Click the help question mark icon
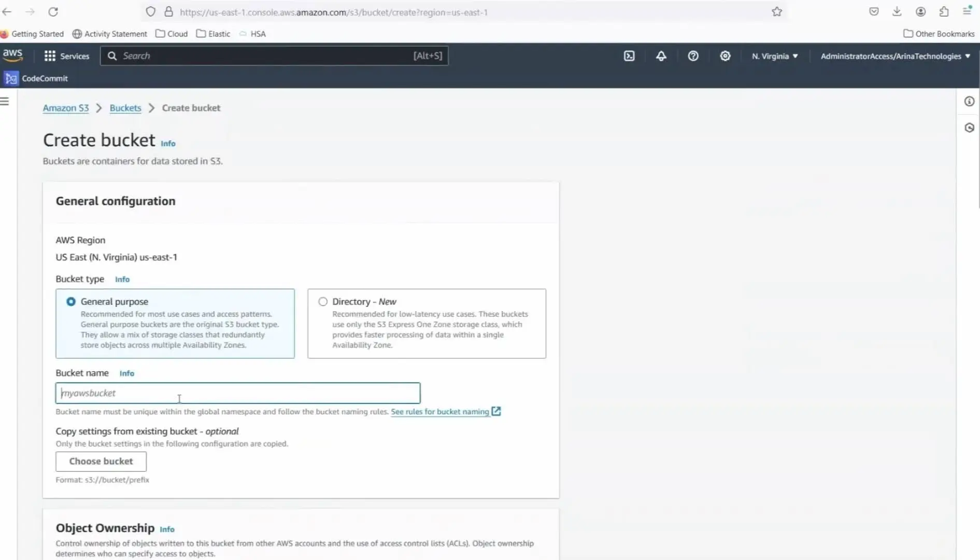The width and height of the screenshot is (980, 560). [x=693, y=56]
